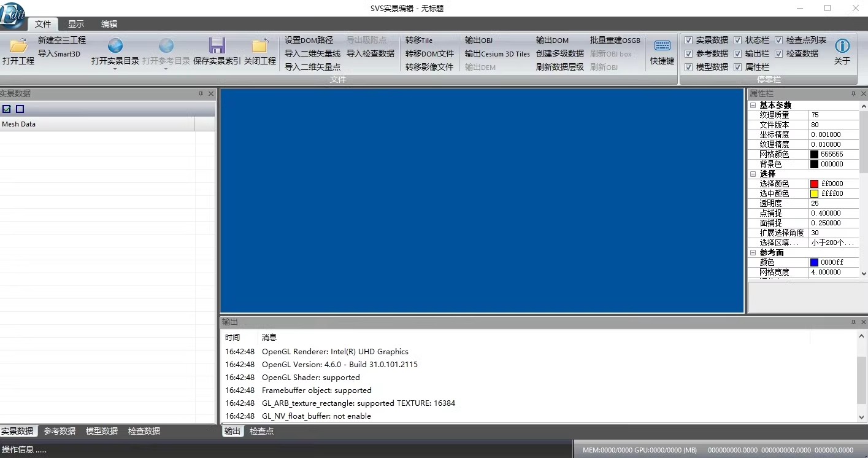The image size is (868, 458).
Task: Disable the 状态栏 checkbox
Action: (x=737, y=40)
